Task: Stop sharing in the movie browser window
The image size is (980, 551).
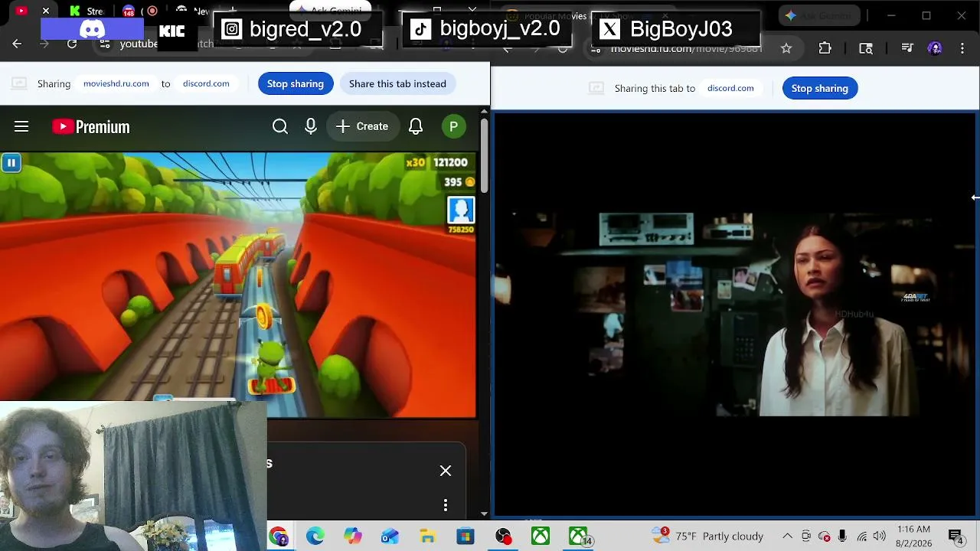Action: coord(820,88)
